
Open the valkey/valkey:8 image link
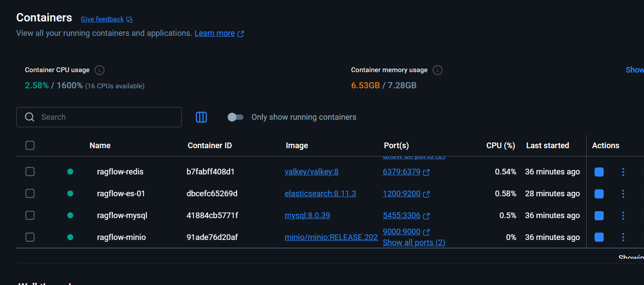tap(311, 172)
